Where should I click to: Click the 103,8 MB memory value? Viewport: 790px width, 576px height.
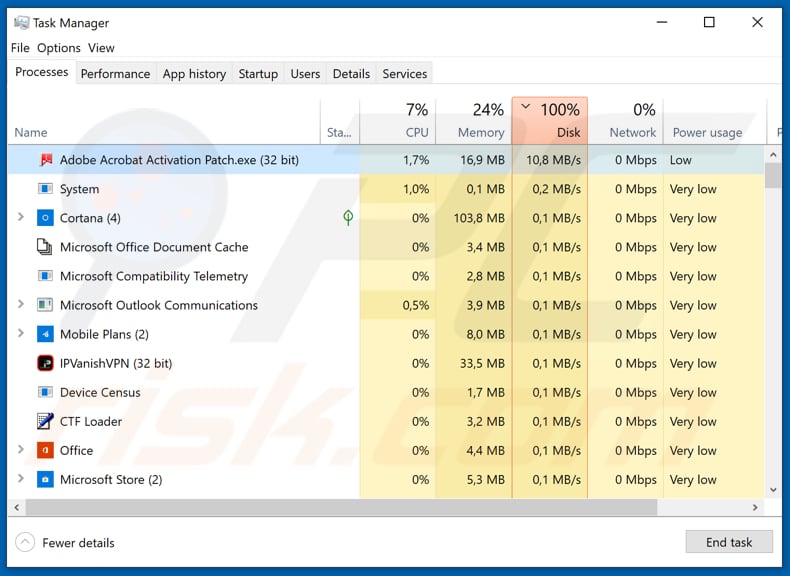tap(479, 218)
